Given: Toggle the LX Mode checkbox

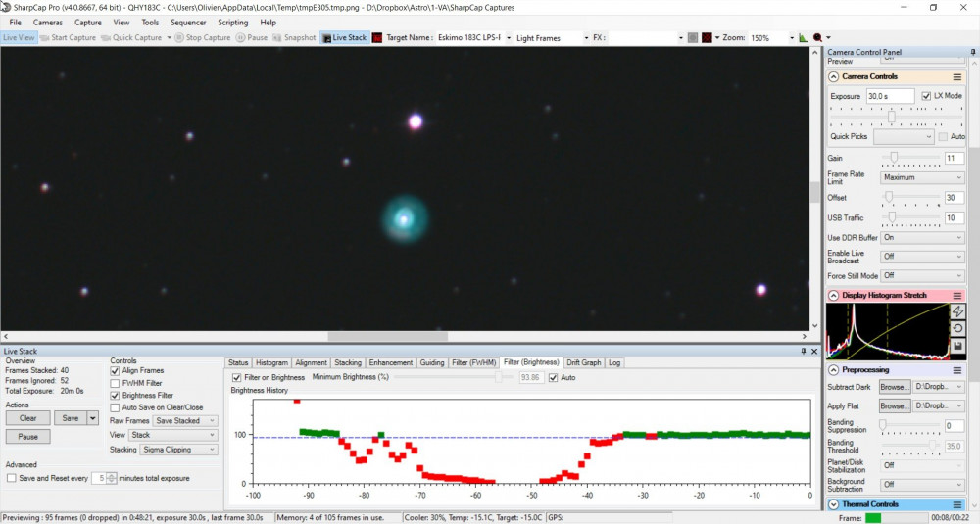Looking at the screenshot, I should [926, 96].
